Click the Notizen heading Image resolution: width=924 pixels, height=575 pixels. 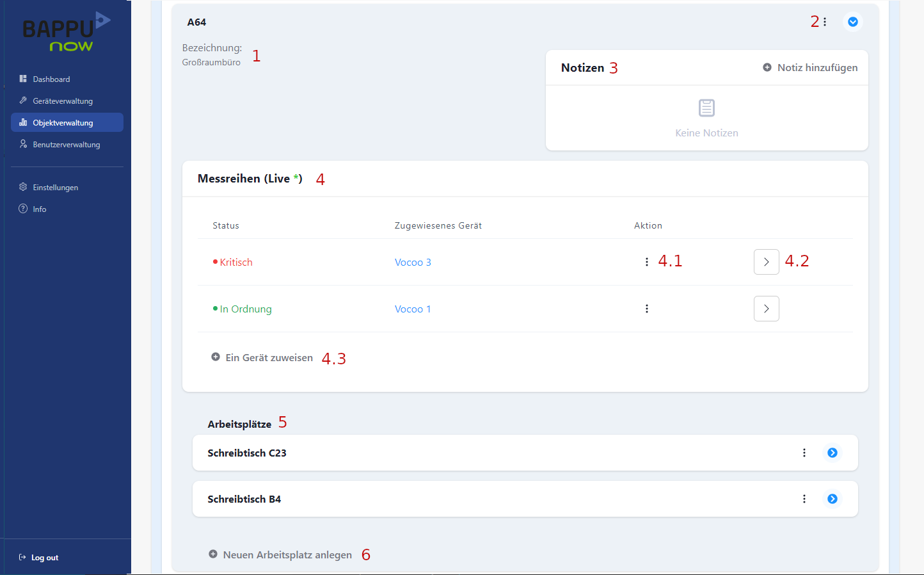click(x=582, y=68)
